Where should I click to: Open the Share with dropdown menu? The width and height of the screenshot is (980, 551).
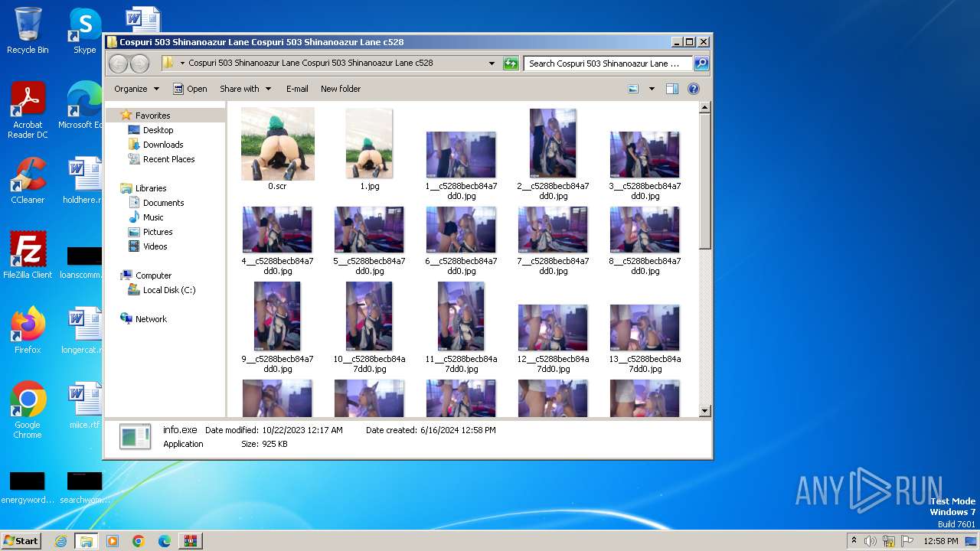click(245, 89)
